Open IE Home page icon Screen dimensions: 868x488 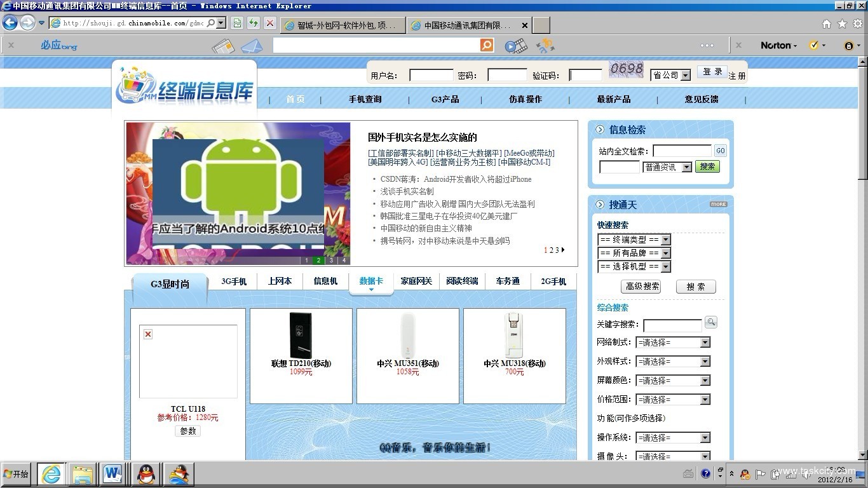tap(826, 24)
